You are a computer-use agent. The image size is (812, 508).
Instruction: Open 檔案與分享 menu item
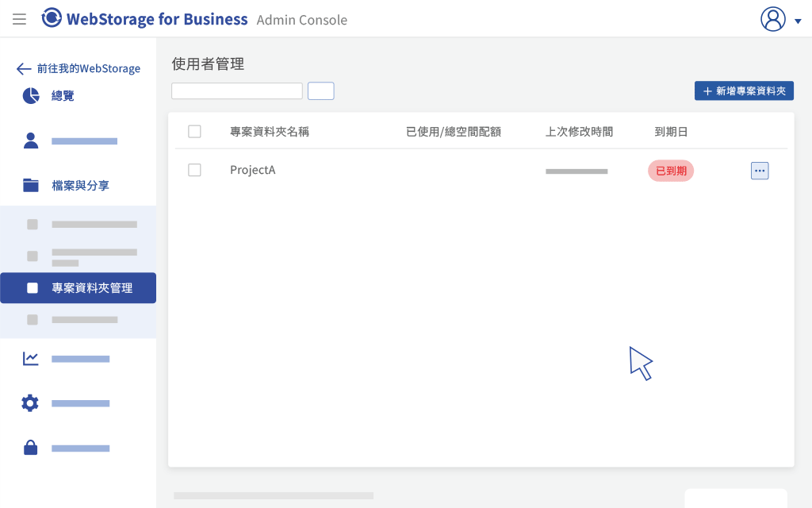point(80,186)
